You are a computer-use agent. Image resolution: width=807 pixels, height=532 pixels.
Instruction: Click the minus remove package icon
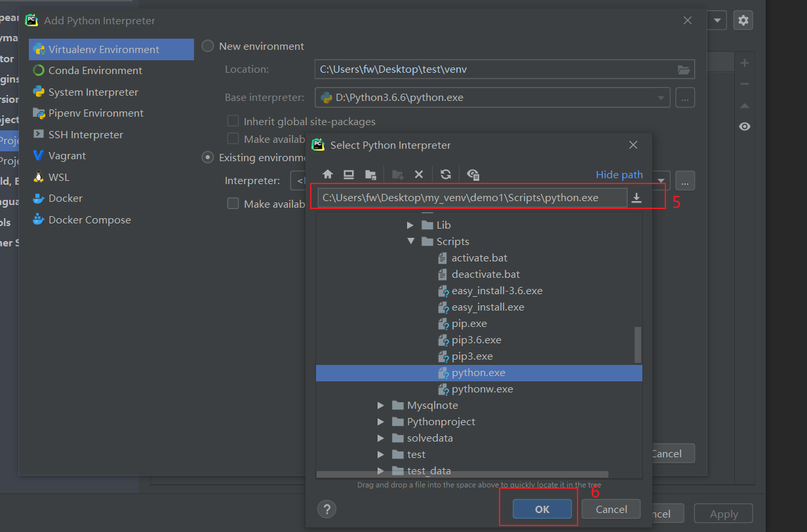pos(744,84)
